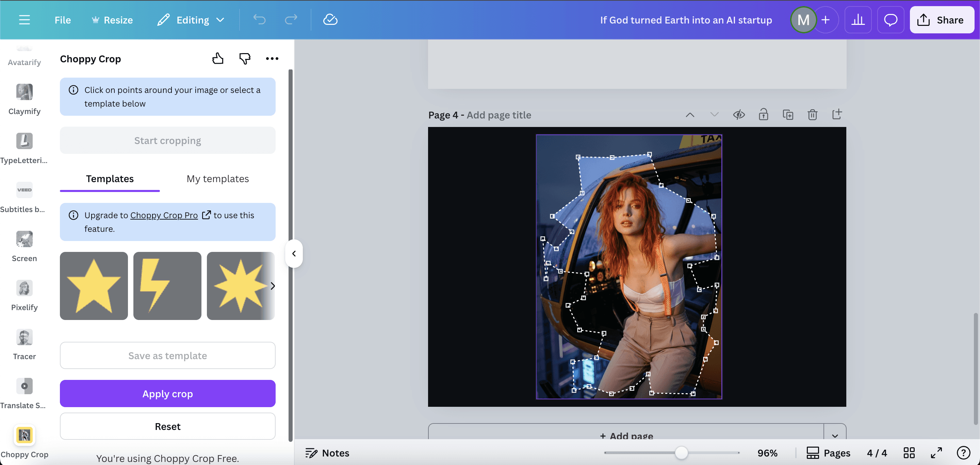The image size is (980, 465).
Task: Open the grid view icon
Action: point(909,453)
